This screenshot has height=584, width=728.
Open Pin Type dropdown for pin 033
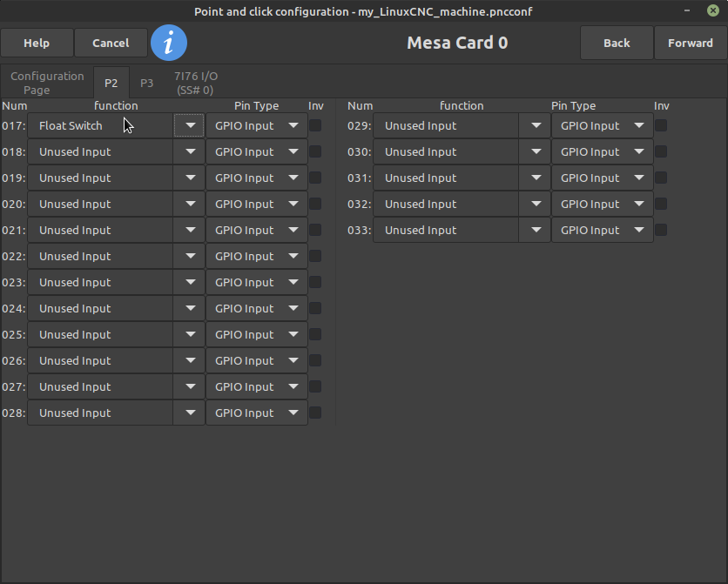(603, 230)
